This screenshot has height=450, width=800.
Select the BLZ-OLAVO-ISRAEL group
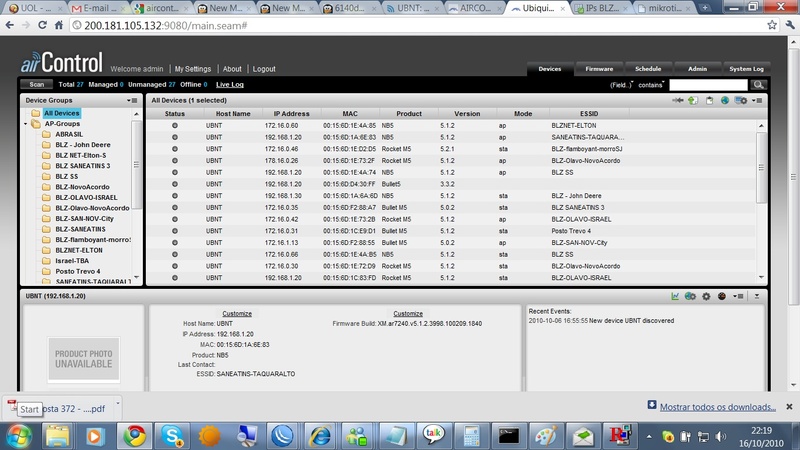tap(86, 197)
